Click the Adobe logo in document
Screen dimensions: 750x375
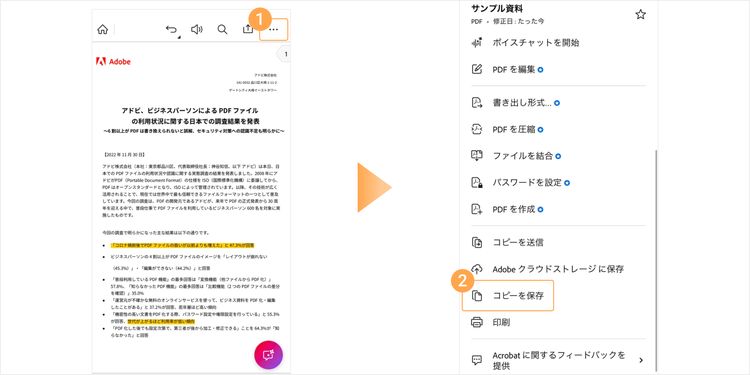tap(113, 62)
